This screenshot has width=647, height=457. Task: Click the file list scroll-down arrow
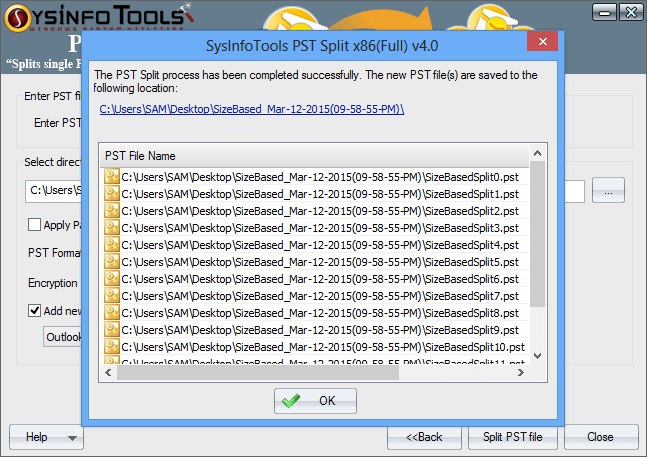[x=537, y=356]
